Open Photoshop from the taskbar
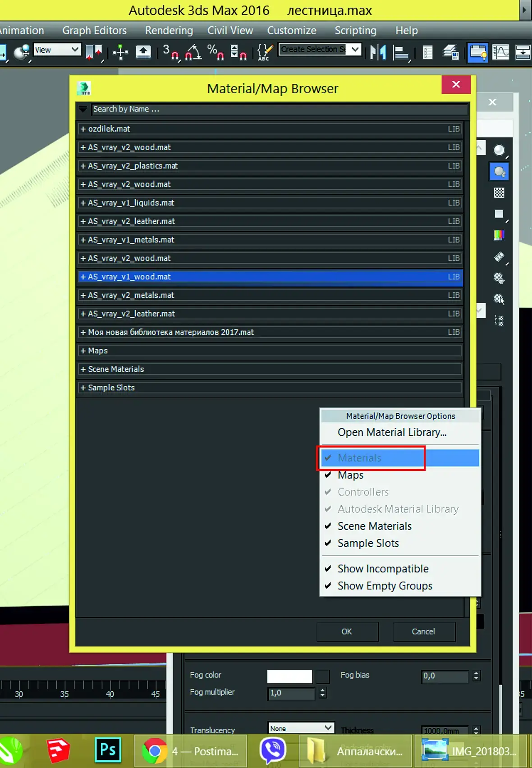532x768 pixels. click(108, 750)
